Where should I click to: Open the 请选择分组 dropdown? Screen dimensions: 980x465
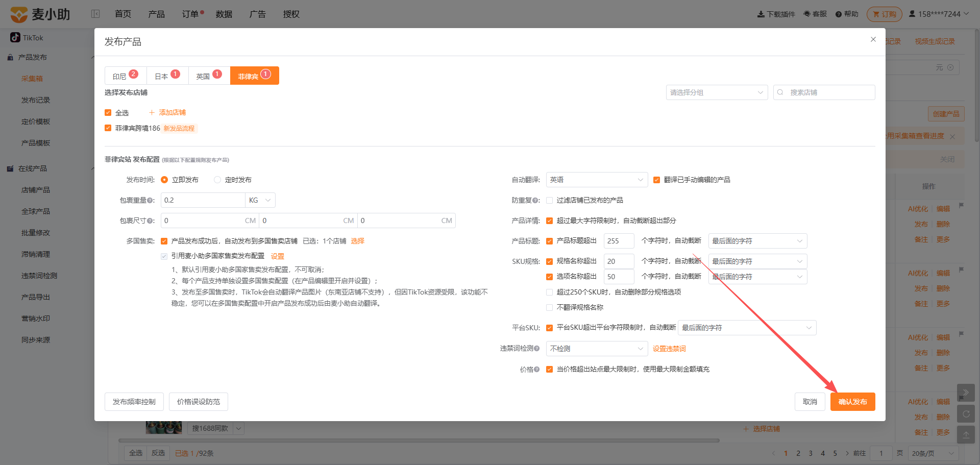click(717, 92)
